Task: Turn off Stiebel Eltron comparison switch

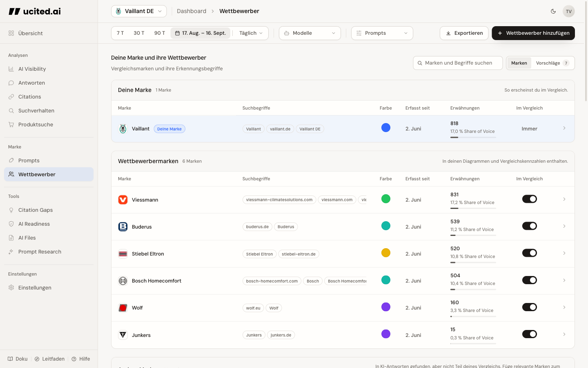Action: (530, 253)
